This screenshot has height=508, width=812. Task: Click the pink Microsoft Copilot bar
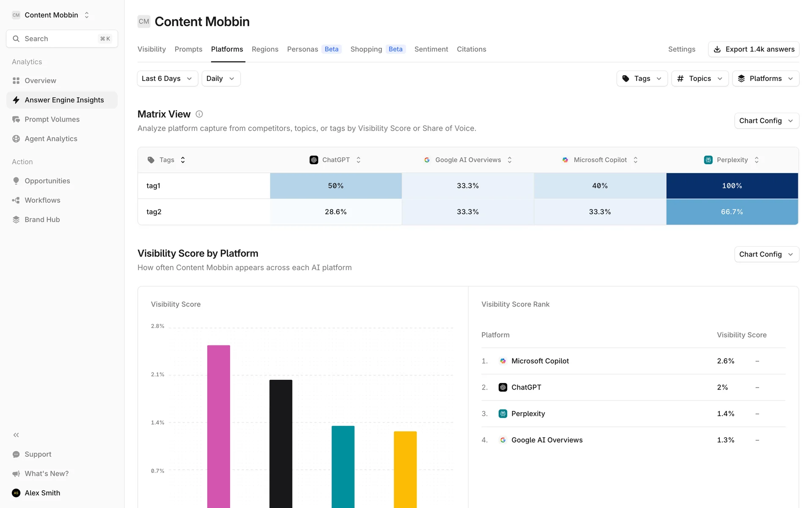219,423
